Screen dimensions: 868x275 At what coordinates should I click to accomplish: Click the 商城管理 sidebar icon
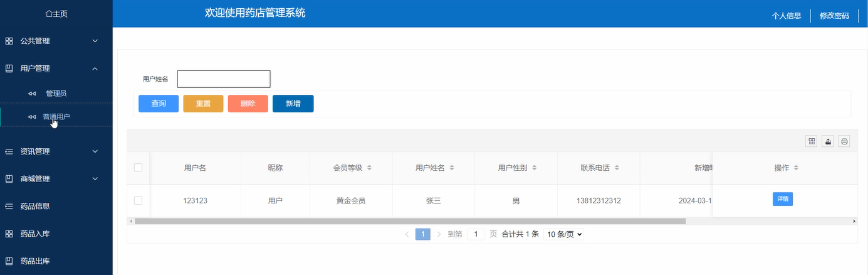pos(9,179)
